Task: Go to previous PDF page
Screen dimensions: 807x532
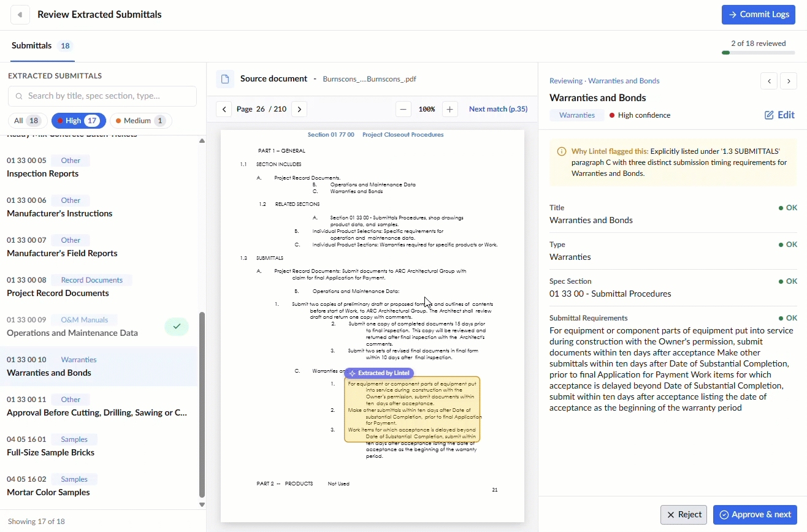Action: tap(224, 109)
